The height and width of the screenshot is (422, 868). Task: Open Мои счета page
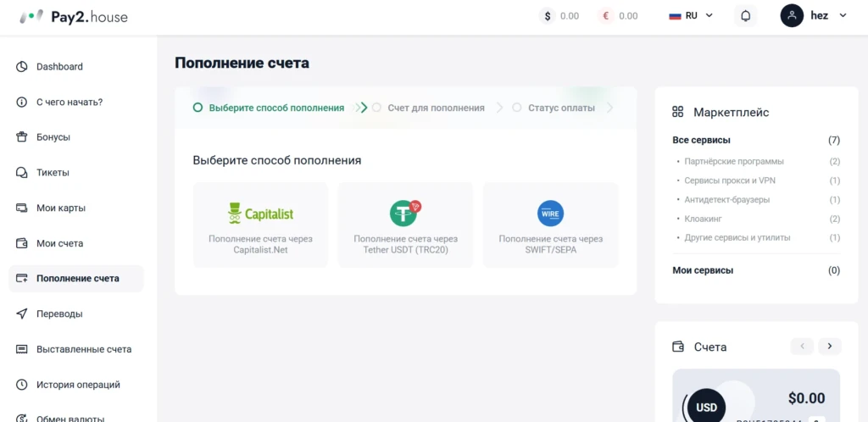point(75,243)
